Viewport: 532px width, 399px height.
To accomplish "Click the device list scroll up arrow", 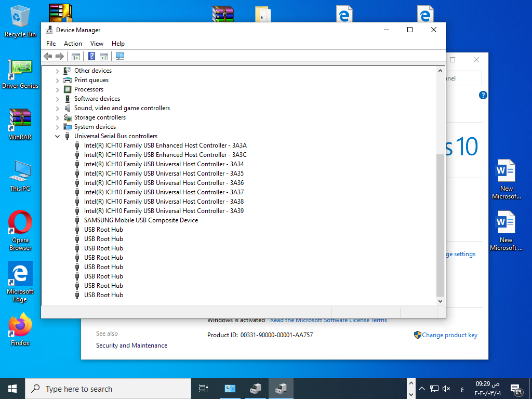I will [x=440, y=71].
